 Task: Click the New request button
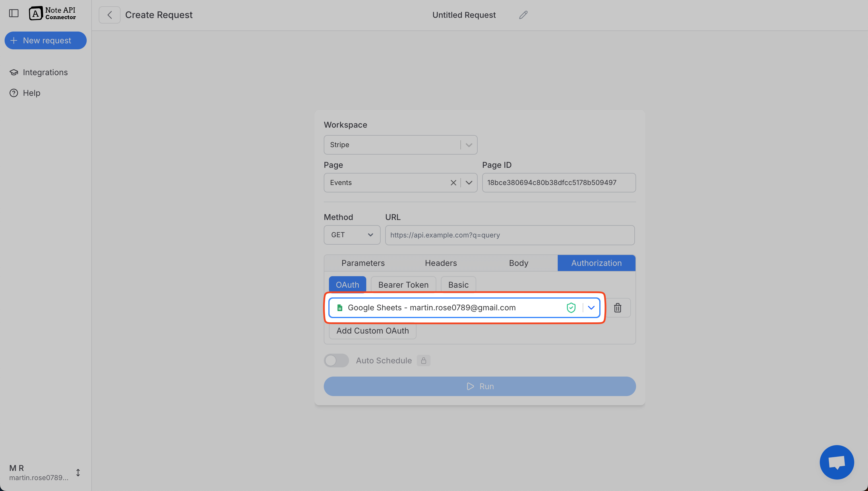click(46, 40)
